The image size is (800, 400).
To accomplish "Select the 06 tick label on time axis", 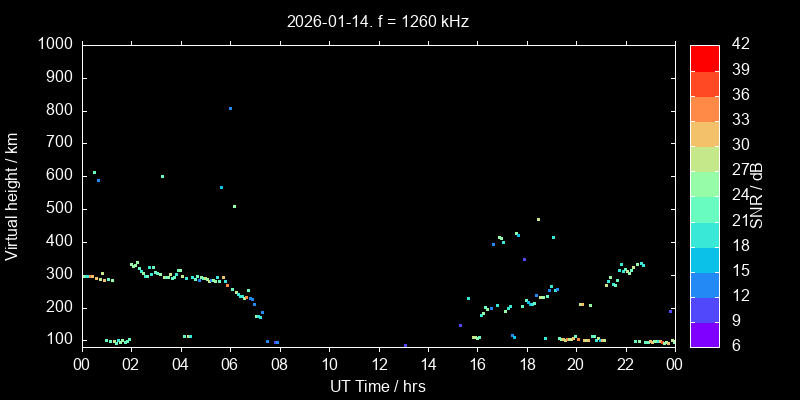I will click(230, 365).
